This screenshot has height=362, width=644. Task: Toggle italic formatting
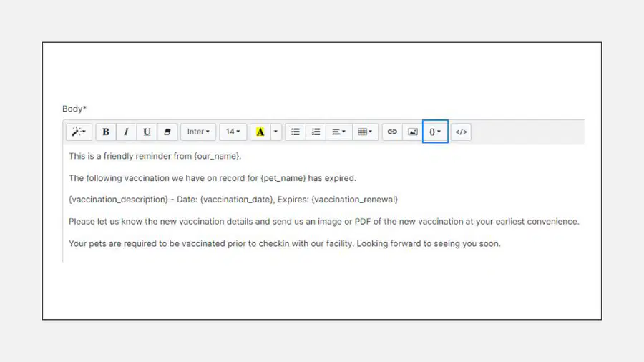point(127,132)
